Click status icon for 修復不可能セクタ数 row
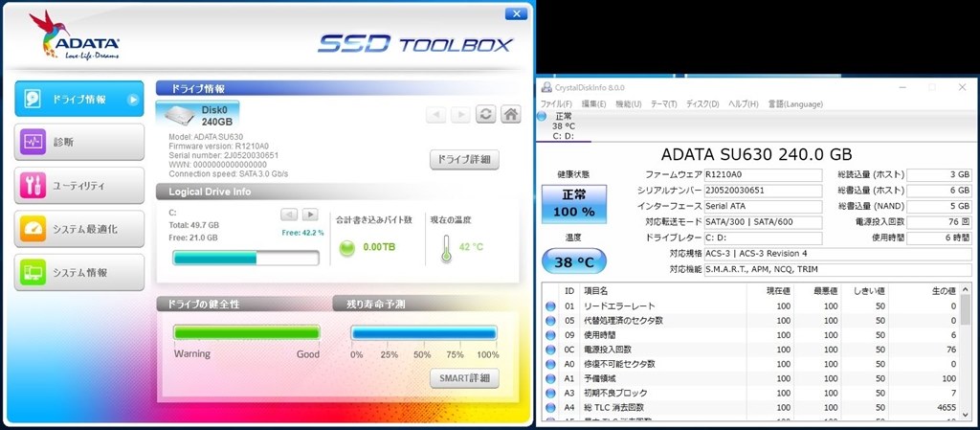The height and width of the screenshot is (430, 980). (x=550, y=364)
